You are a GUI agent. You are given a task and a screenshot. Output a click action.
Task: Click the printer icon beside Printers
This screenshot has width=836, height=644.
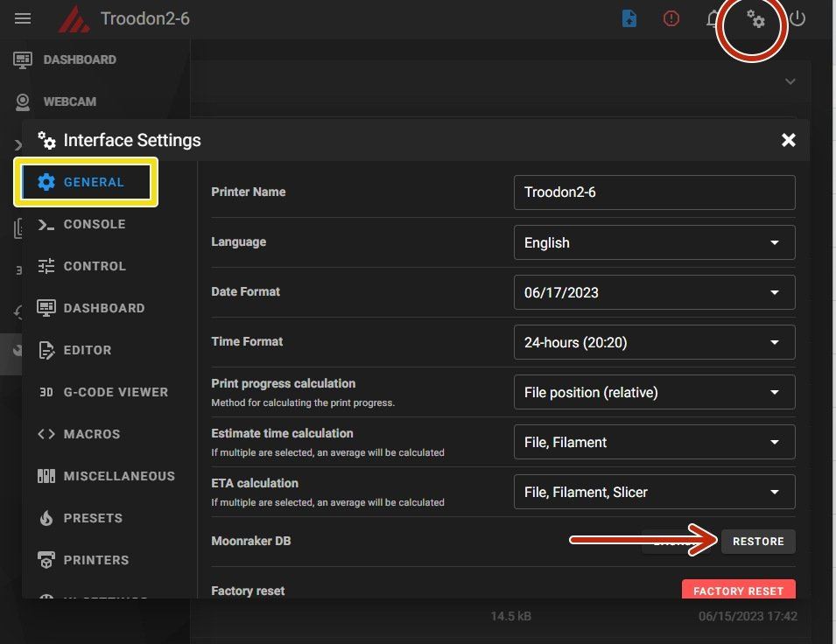[46, 560]
